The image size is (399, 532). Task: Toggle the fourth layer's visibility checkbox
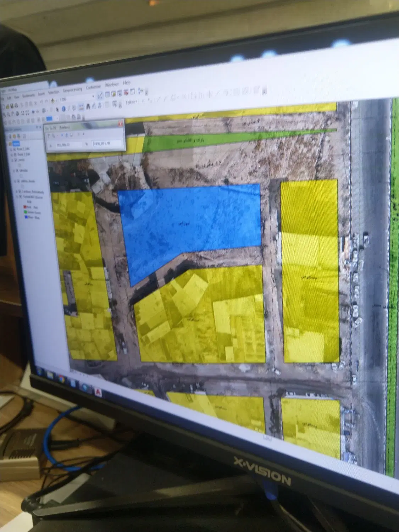17,171
